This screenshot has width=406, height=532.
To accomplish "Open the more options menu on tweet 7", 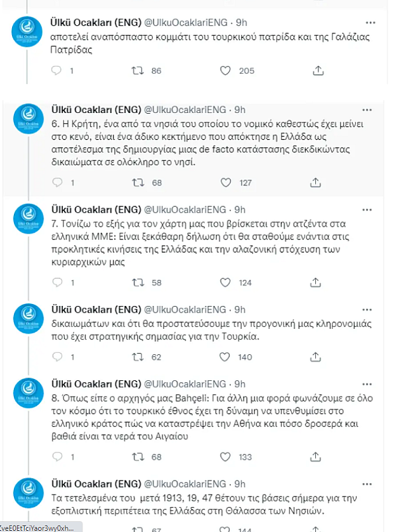I will pos(367,209).
